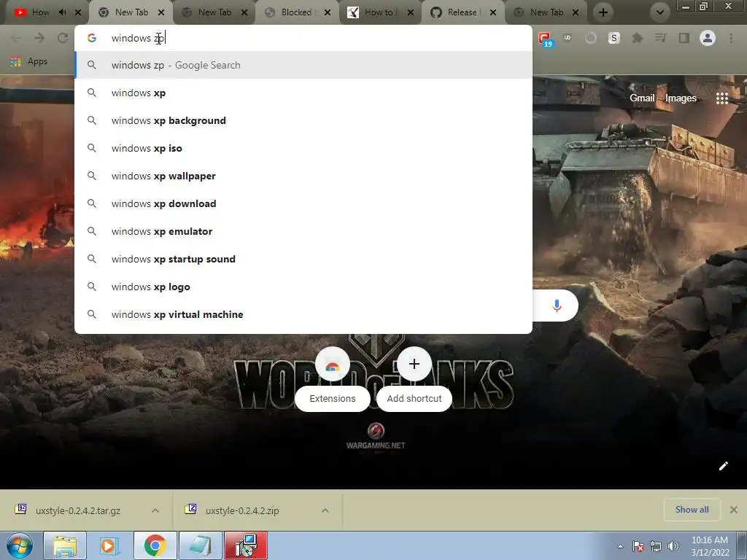
Task: Select 'windows xp download' suggestion
Action: [x=303, y=203]
